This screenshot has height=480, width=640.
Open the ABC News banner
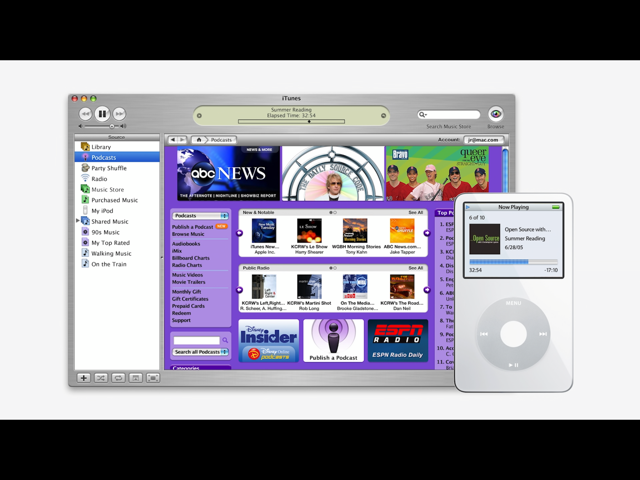click(228, 173)
